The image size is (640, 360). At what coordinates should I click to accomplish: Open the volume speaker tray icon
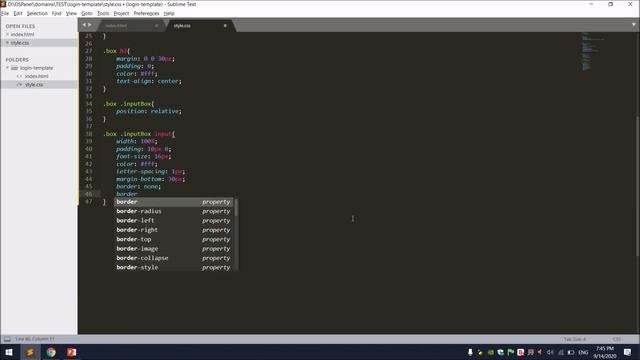[x=550, y=352]
